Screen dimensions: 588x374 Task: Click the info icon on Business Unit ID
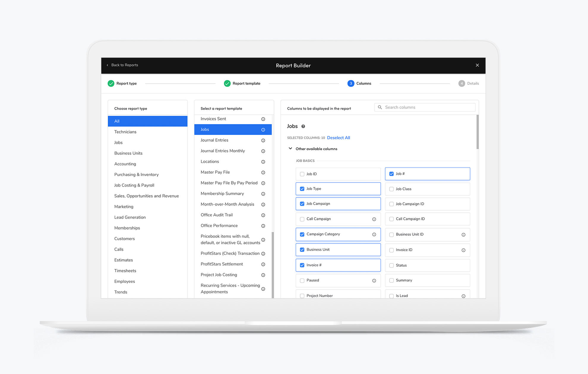click(x=464, y=235)
